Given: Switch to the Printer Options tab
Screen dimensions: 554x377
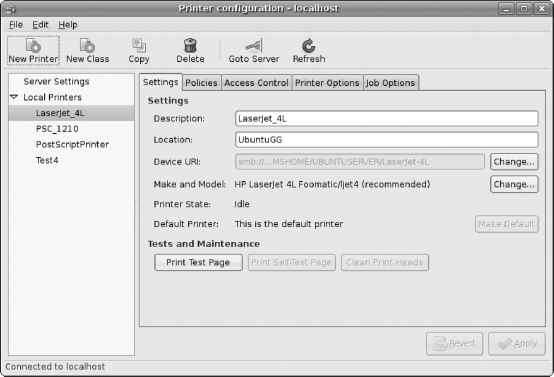Looking at the screenshot, I should pos(327,83).
